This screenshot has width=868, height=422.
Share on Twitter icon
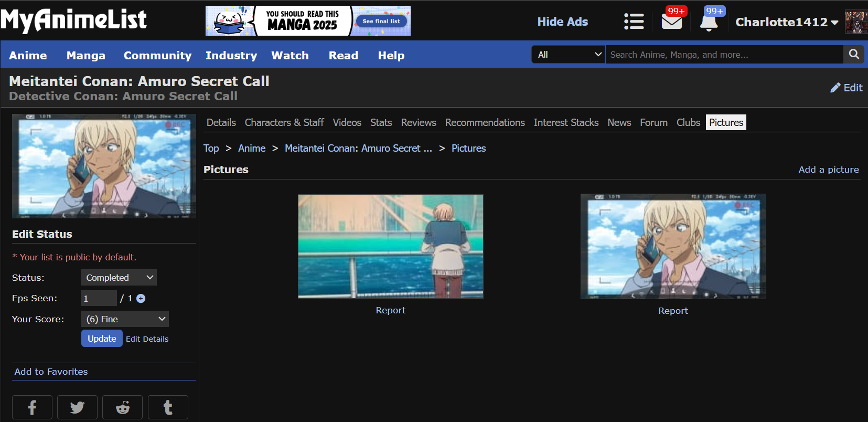tap(77, 407)
